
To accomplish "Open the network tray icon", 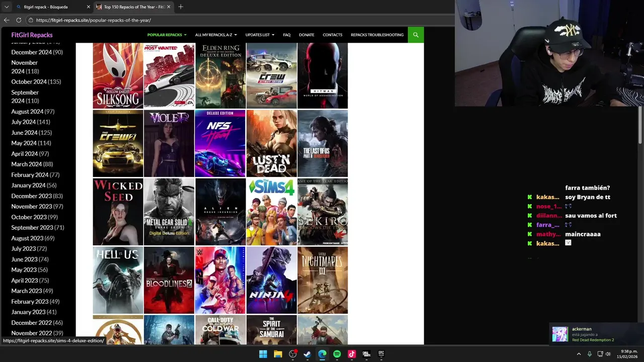I will (600, 354).
